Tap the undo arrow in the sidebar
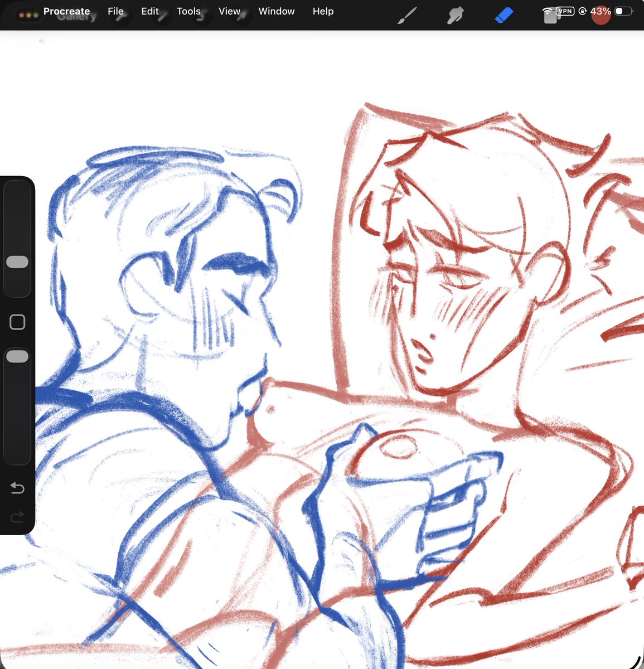 pyautogui.click(x=17, y=488)
